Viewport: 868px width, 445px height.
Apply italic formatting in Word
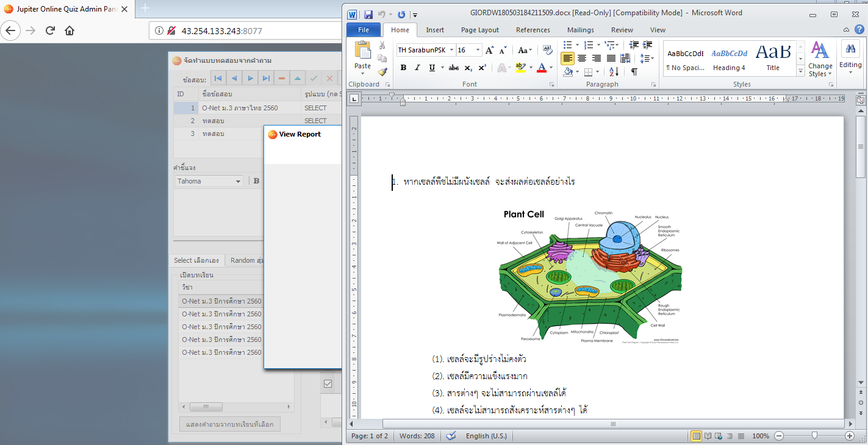point(418,68)
